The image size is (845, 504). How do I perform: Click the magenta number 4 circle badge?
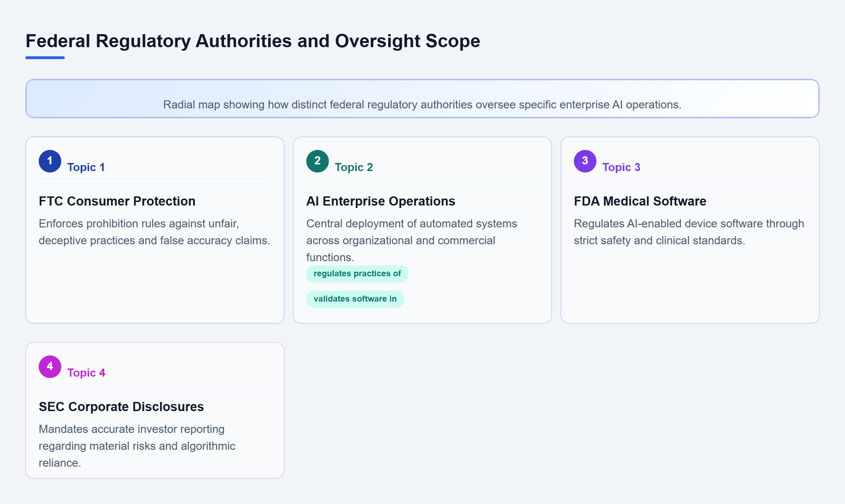(x=50, y=367)
